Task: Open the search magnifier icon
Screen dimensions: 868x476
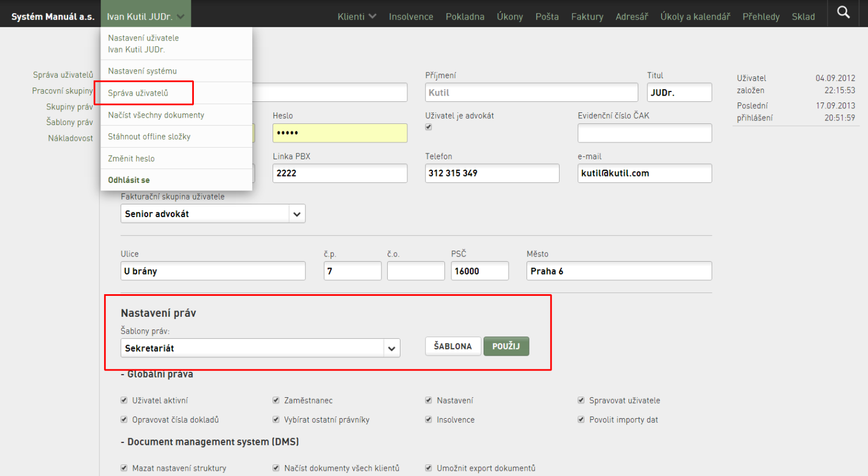Action: coord(844,12)
